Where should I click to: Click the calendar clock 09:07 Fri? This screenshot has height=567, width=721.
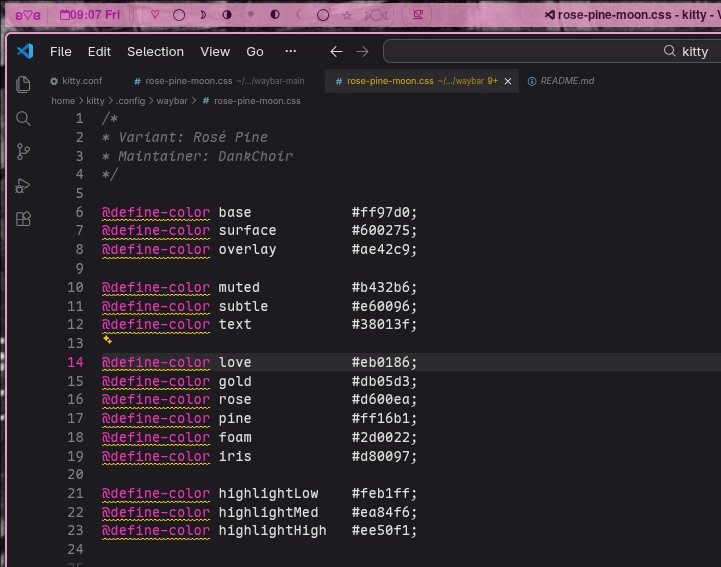90,15
